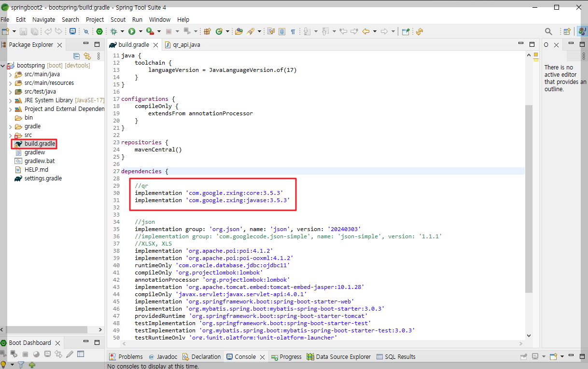Click the Open Perspective icon
This screenshot has height=369, width=588.
point(567,31)
